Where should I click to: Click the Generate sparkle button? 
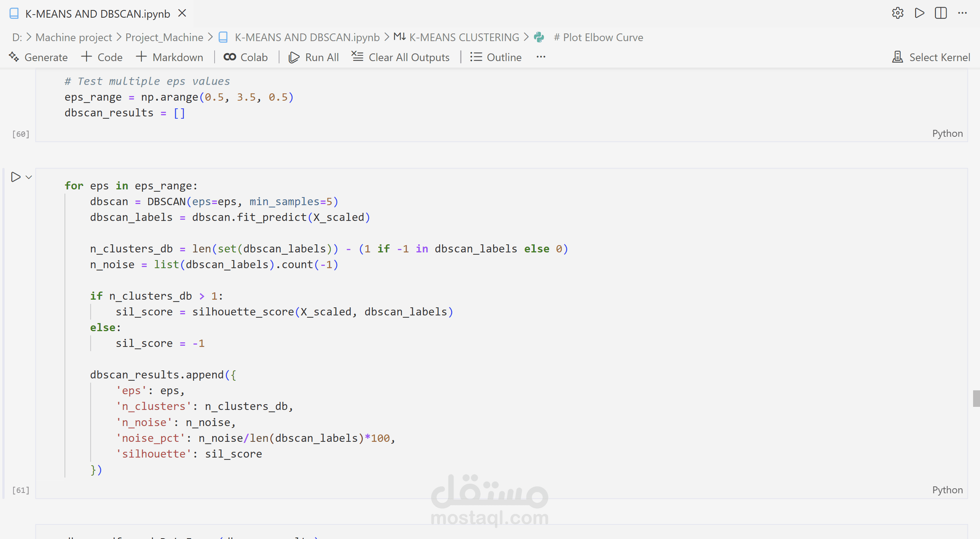[38, 57]
